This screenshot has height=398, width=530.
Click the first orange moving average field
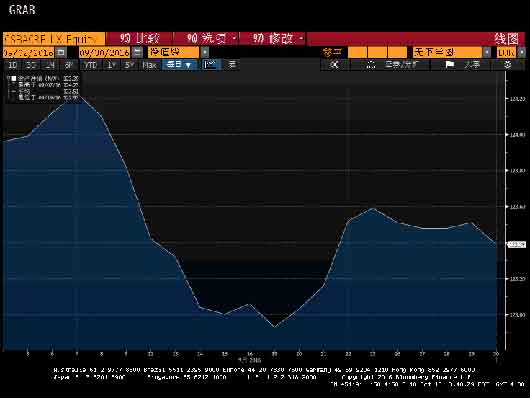pyautogui.click(x=357, y=52)
